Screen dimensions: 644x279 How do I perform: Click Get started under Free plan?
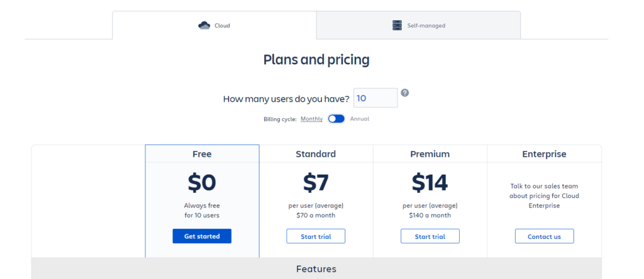click(202, 236)
